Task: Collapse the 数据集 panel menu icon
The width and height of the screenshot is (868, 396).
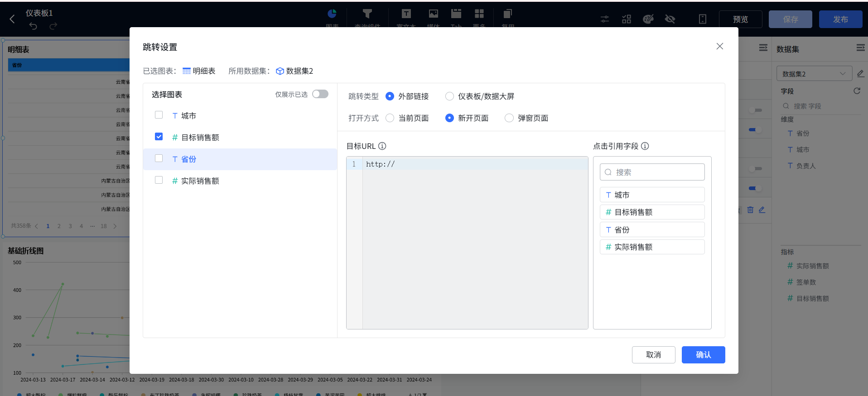Action: pos(860,48)
